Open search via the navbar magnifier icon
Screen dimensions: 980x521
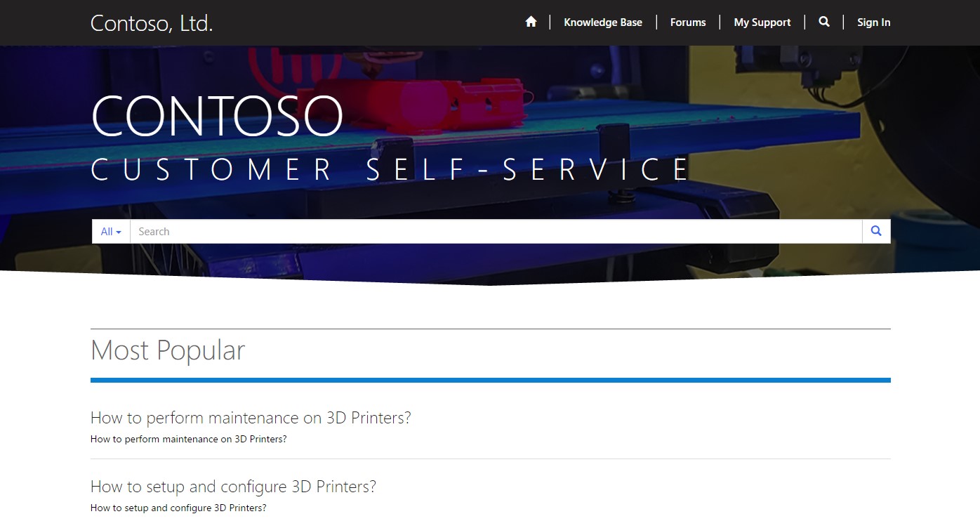click(824, 22)
